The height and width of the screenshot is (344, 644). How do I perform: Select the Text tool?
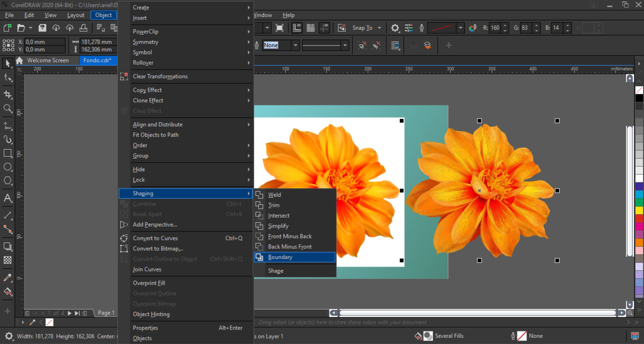tap(8, 198)
